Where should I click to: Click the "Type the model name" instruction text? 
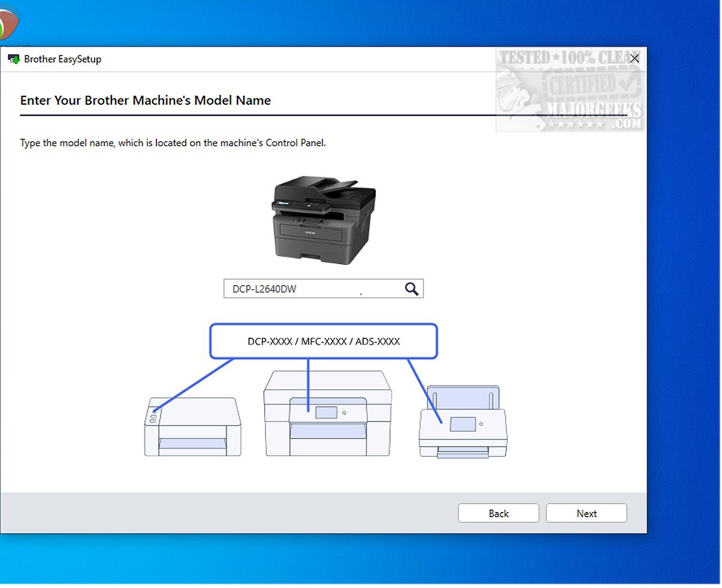[x=173, y=143]
